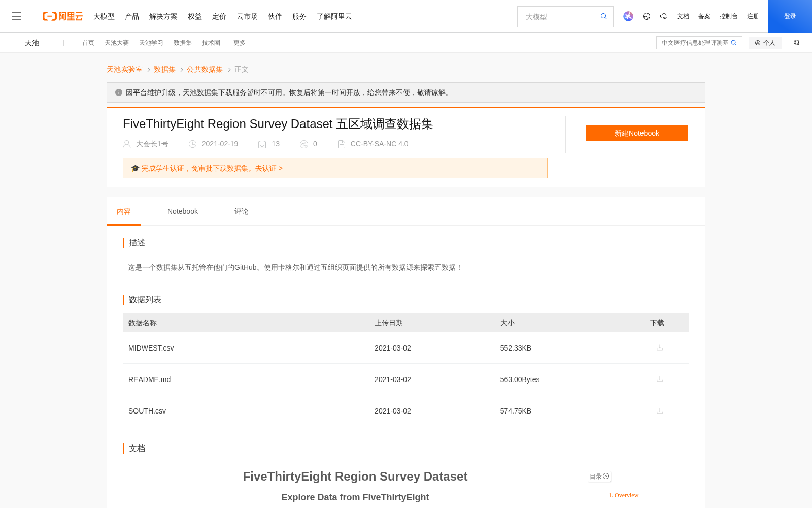
Task: Click the author avatar icon
Action: click(127, 144)
